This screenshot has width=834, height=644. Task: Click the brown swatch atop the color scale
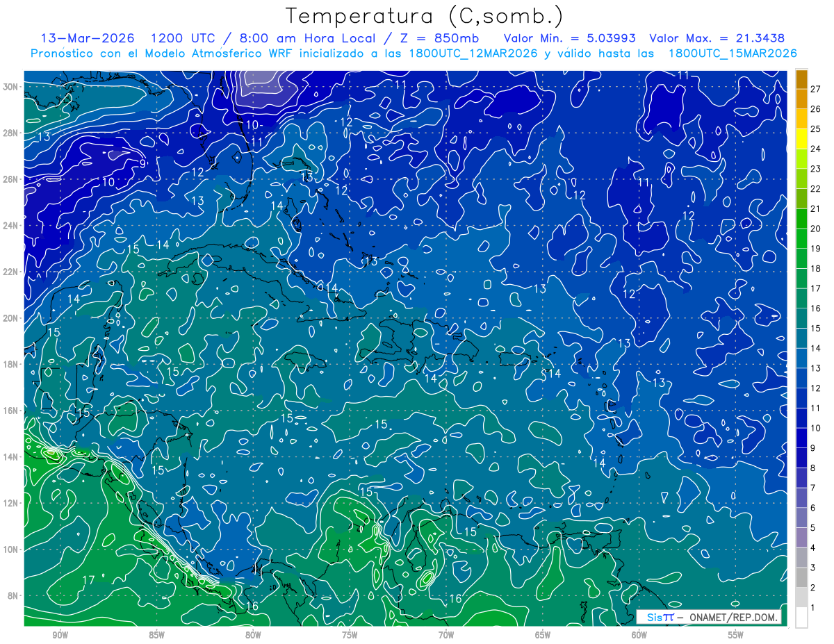coord(802,79)
